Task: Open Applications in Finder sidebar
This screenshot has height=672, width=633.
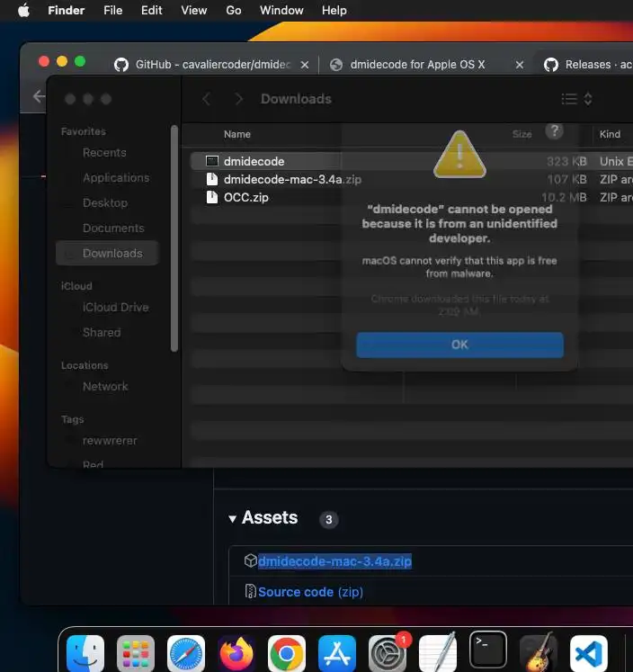Action: [116, 178]
